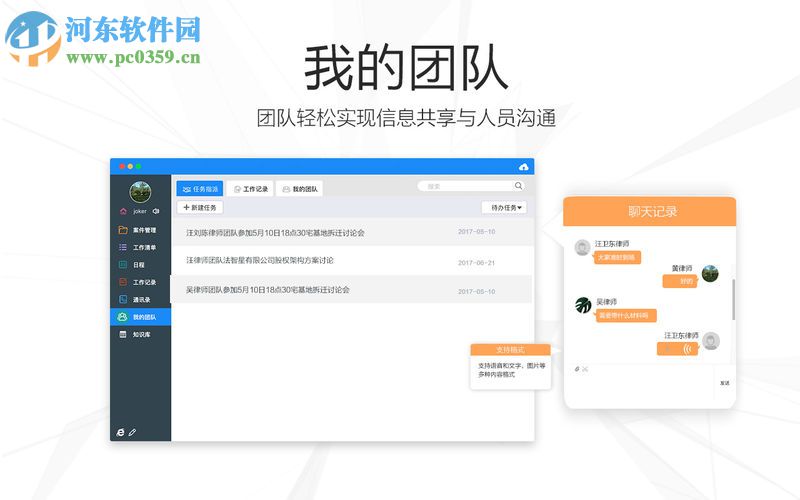Open task 汪刘陈律师团队参加5月10日 row
The width and height of the screenshot is (800, 500).
[x=352, y=232]
